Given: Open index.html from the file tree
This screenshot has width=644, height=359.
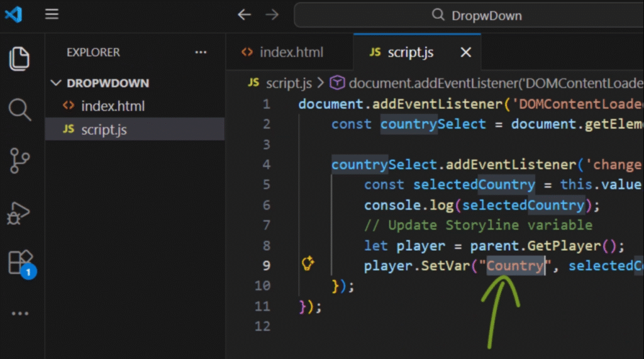Looking at the screenshot, I should pyautogui.click(x=113, y=106).
